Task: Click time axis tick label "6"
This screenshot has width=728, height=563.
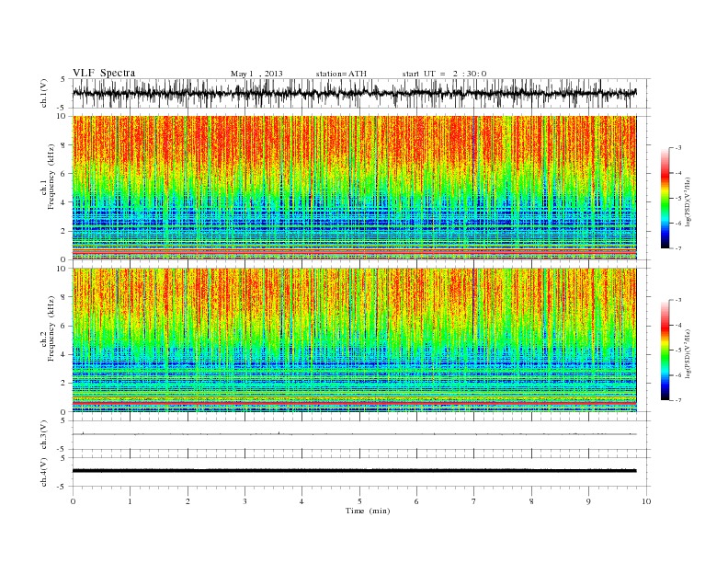Action: point(416,501)
